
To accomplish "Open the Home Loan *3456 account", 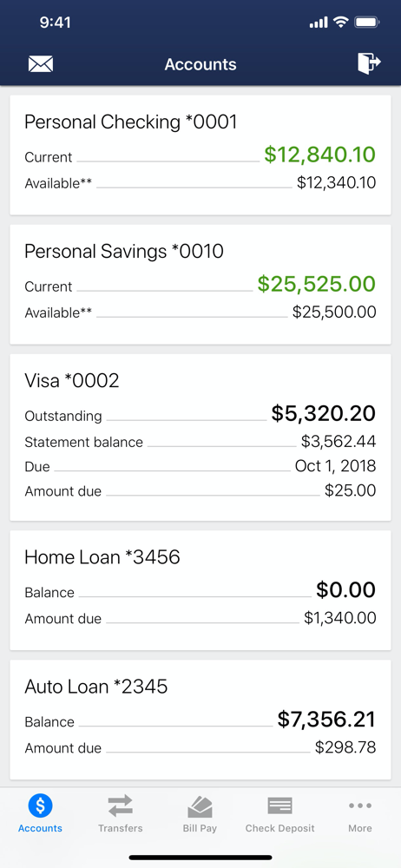I will (x=200, y=590).
